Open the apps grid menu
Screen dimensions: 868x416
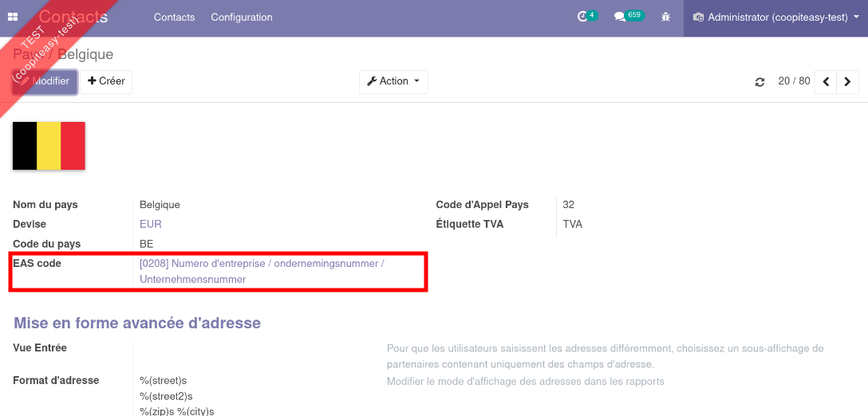pos(14,17)
